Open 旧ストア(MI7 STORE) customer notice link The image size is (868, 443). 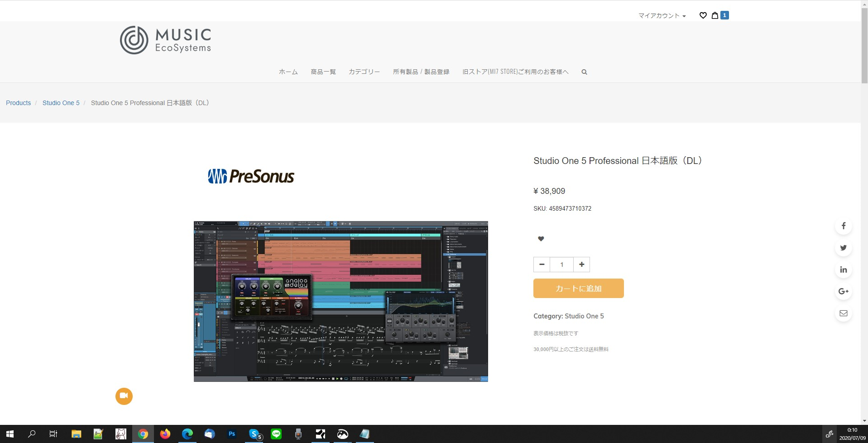click(515, 72)
